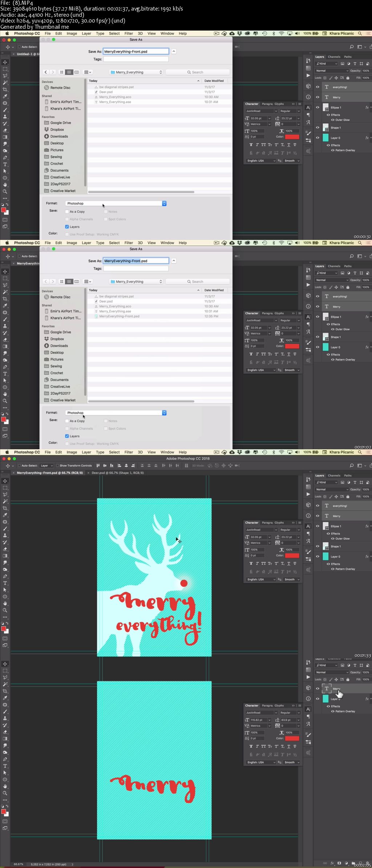Enable Show Transform Controls checkbox
The height and width of the screenshot is (868, 372).
tap(57, 466)
